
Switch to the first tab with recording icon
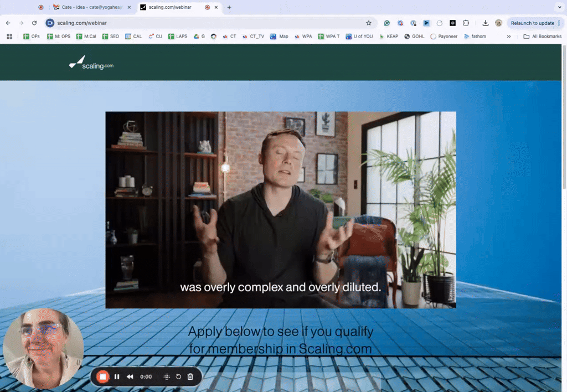(x=41, y=7)
